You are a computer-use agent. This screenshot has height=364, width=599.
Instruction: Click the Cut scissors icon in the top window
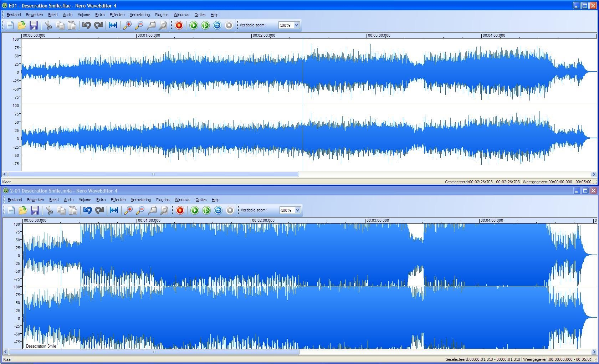[x=48, y=25]
